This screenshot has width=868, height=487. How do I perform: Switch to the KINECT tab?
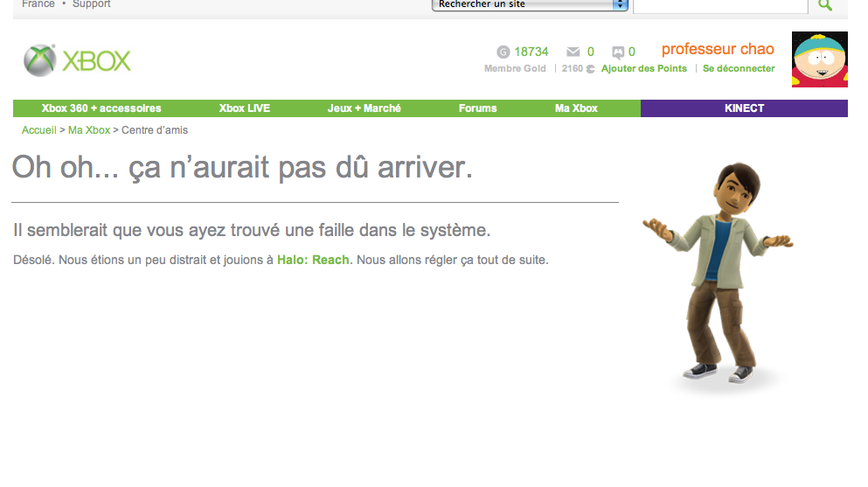[744, 108]
